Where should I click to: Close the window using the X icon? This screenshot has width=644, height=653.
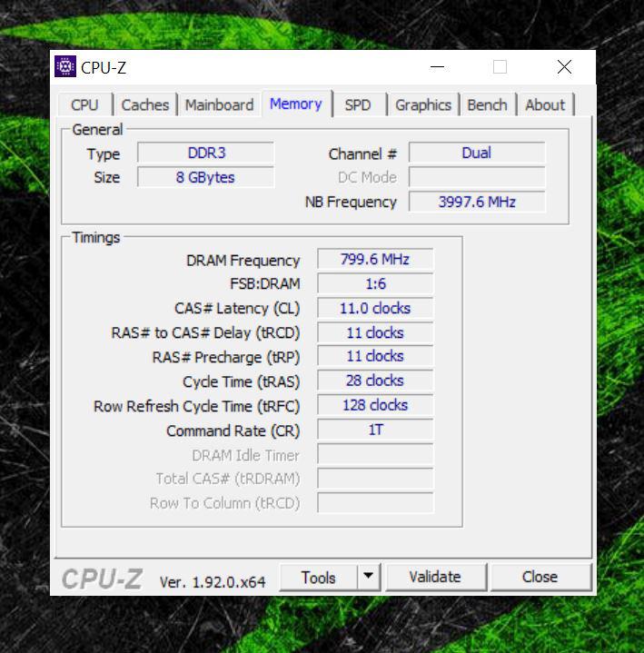click(564, 67)
